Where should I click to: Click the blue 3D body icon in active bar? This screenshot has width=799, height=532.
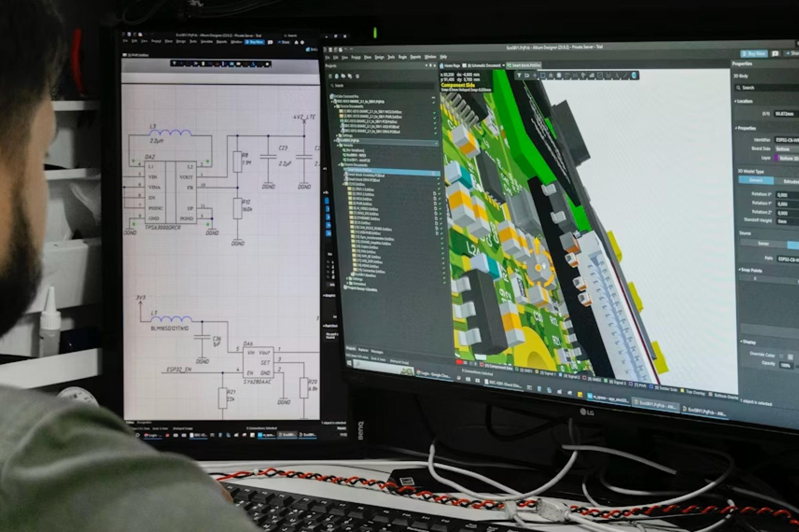point(634,75)
